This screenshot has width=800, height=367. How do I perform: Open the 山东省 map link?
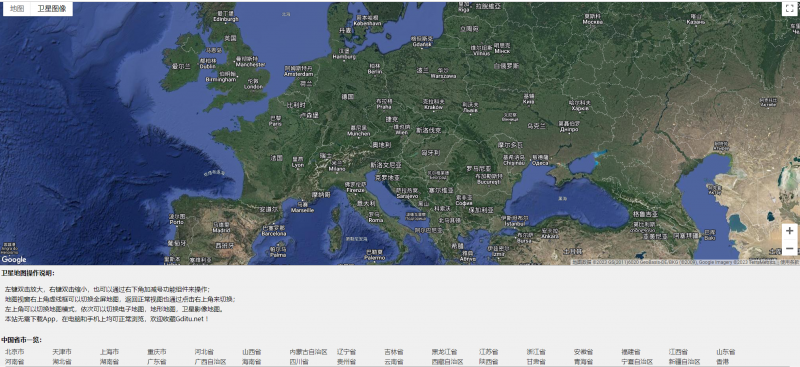click(x=726, y=352)
